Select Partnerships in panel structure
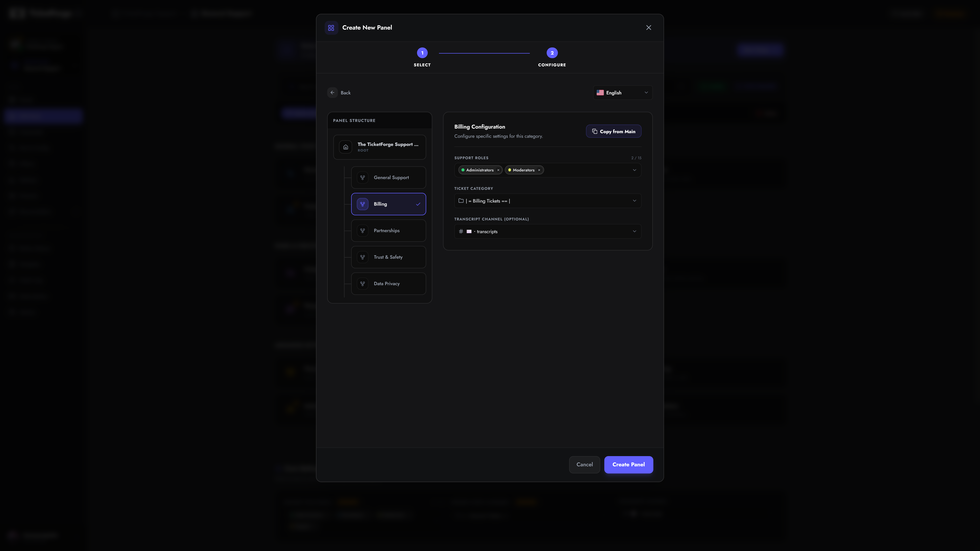 (388, 230)
